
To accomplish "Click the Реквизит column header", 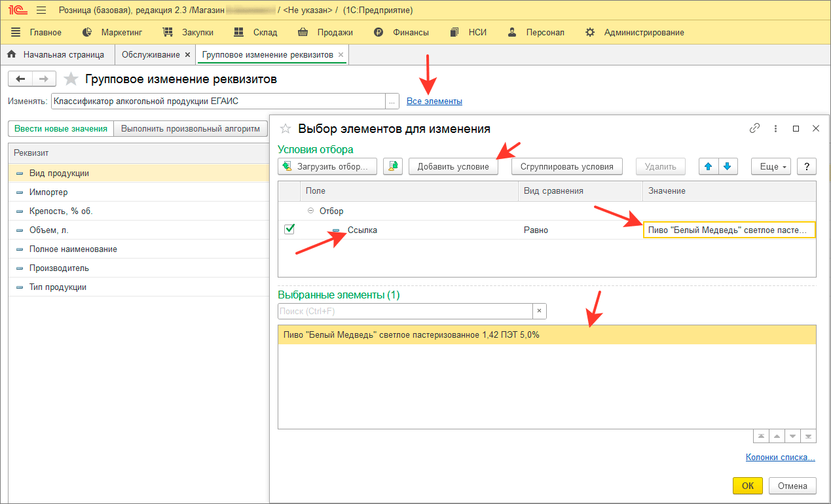I will point(139,153).
